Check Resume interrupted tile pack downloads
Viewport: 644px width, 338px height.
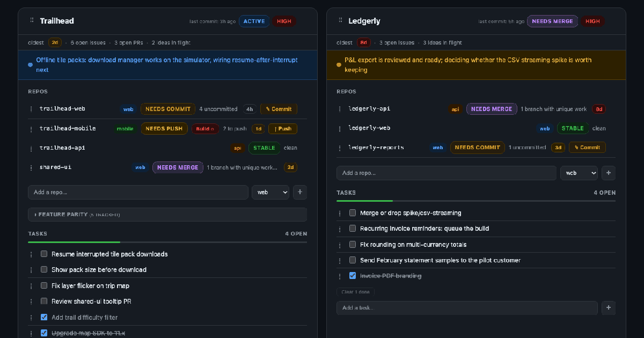44,254
